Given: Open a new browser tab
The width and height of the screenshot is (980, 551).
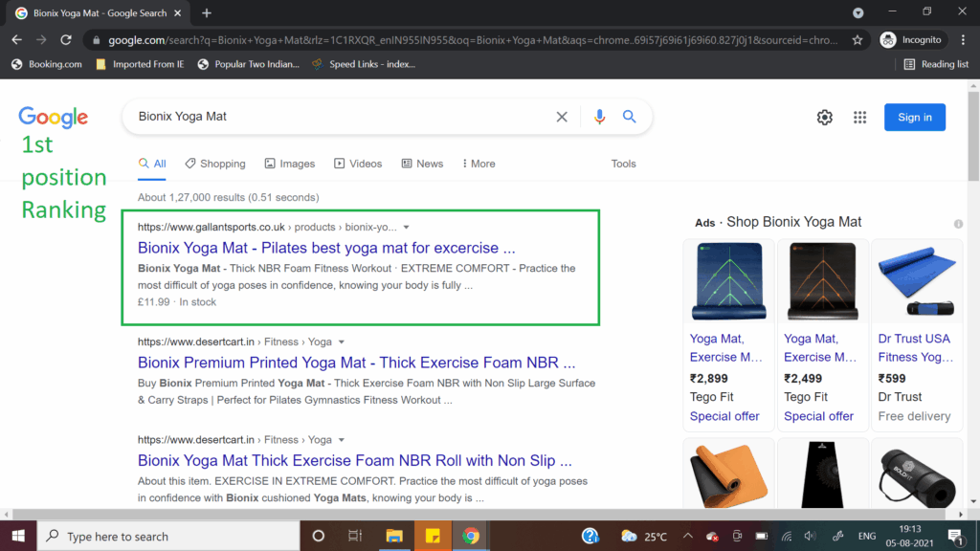Looking at the screenshot, I should coord(207,13).
